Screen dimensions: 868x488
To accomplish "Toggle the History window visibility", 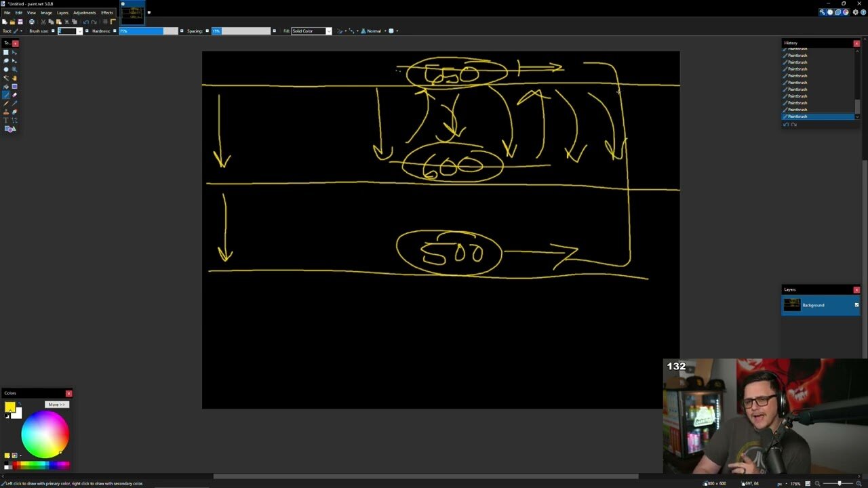I will 830,12.
